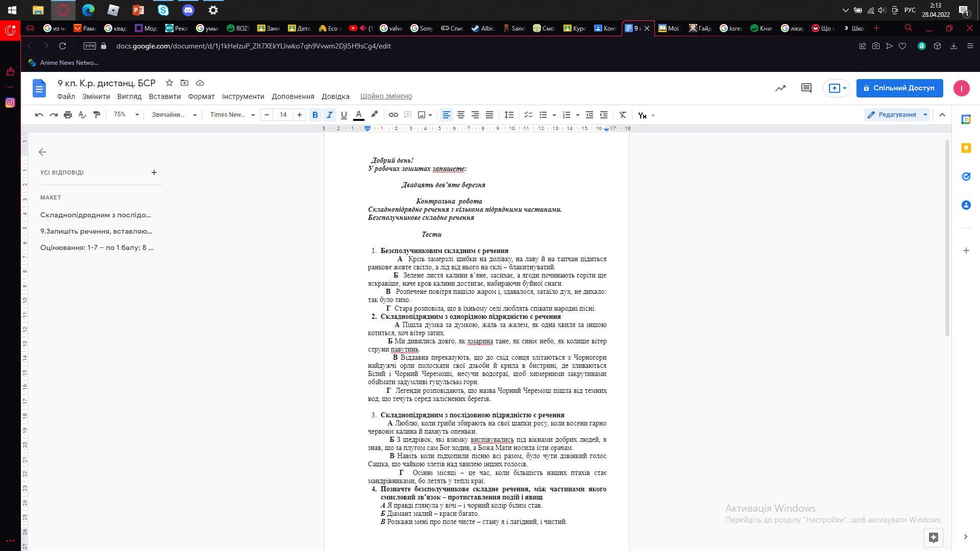The height and width of the screenshot is (551, 980).
Task: Click the font size field
Action: (x=283, y=115)
